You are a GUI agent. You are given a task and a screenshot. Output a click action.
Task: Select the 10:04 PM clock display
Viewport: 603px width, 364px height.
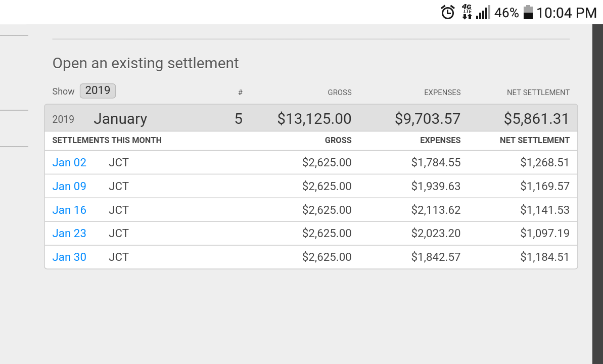566,13
